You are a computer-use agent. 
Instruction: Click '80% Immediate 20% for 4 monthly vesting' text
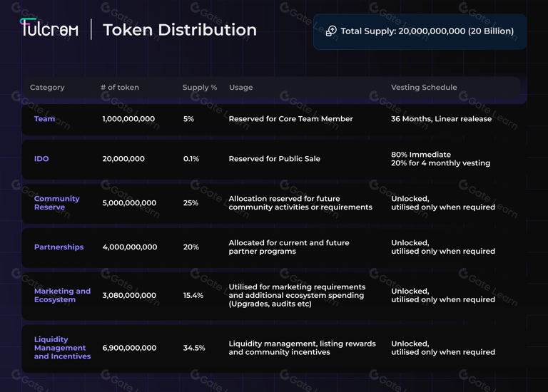click(441, 159)
